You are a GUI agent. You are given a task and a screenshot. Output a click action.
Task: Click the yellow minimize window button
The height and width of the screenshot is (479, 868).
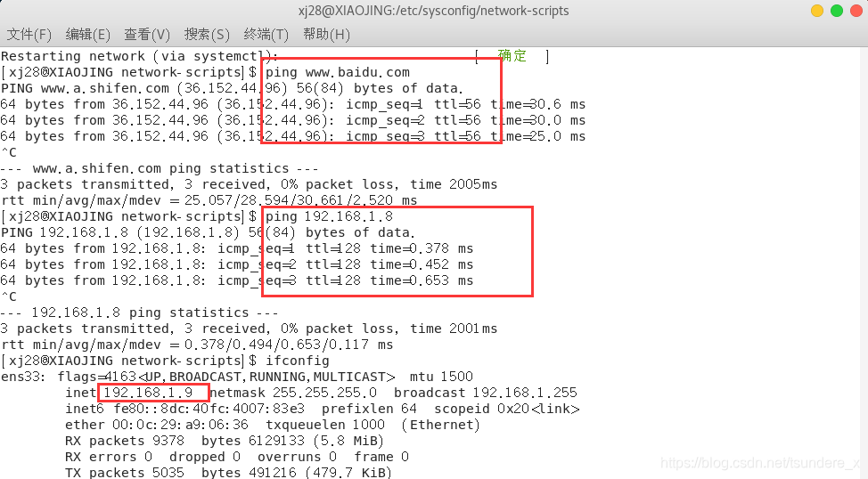click(817, 11)
